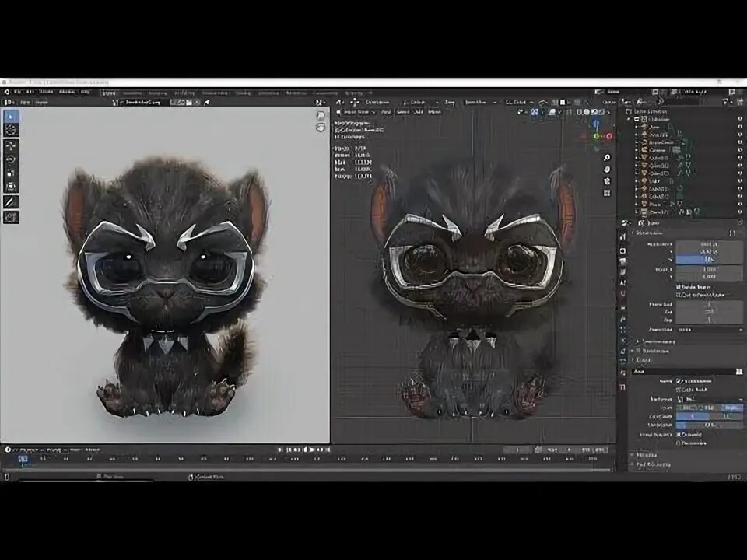Viewport: 747px width, 560px height.
Task: Open the outliner filter dropdown
Action: click(x=727, y=102)
